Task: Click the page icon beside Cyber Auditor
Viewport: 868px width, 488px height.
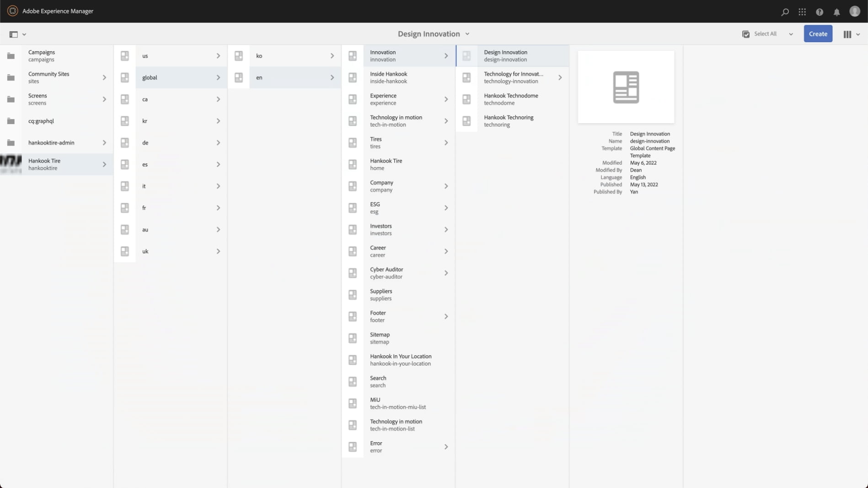Action: pos(353,273)
